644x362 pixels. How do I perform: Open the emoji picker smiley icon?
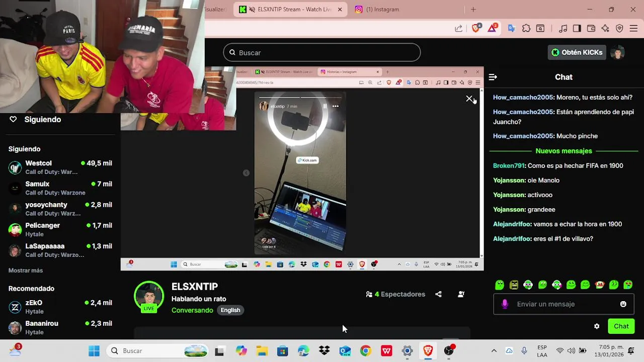click(623, 304)
